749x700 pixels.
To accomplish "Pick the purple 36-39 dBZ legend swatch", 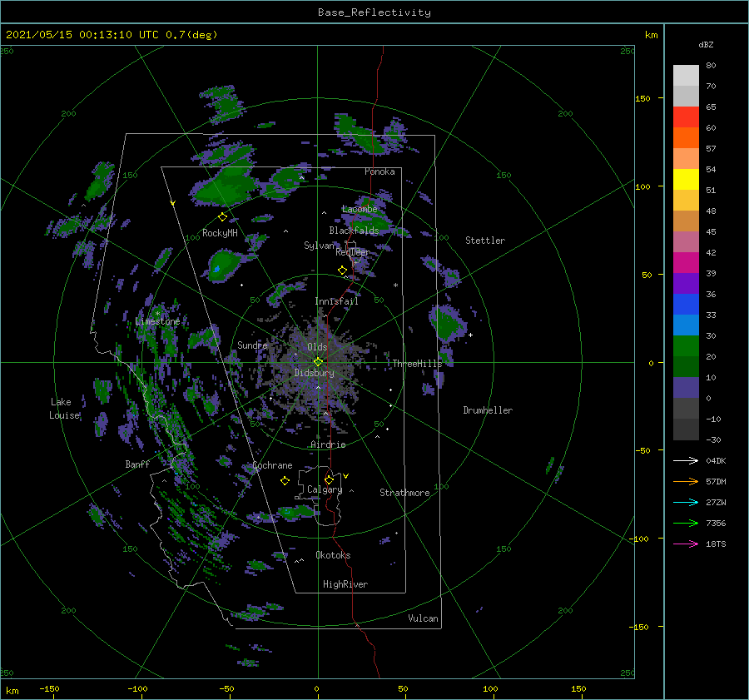I will [686, 283].
